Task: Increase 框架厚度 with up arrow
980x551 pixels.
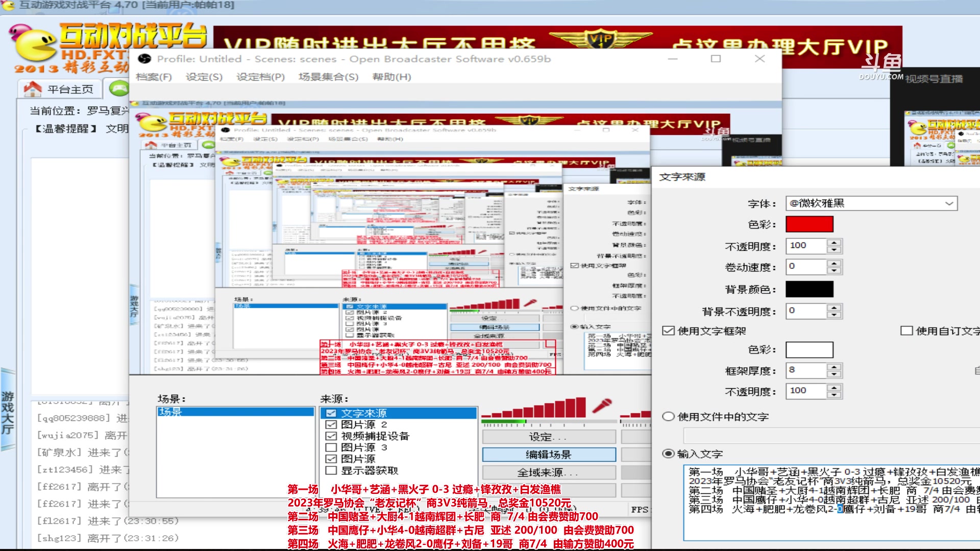Action: 834,367
